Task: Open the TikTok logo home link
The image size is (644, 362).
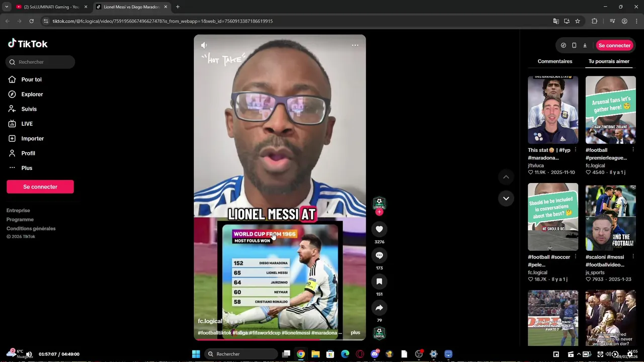Action: (x=28, y=44)
